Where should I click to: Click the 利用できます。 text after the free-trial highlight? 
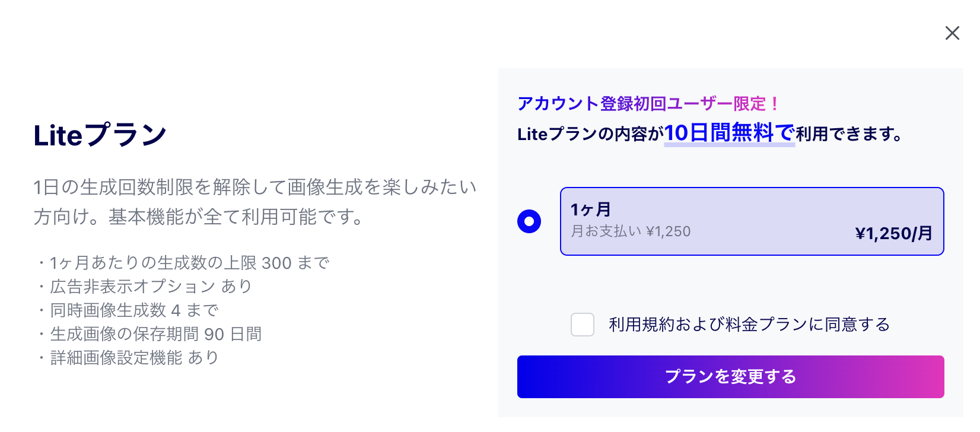[x=849, y=135]
